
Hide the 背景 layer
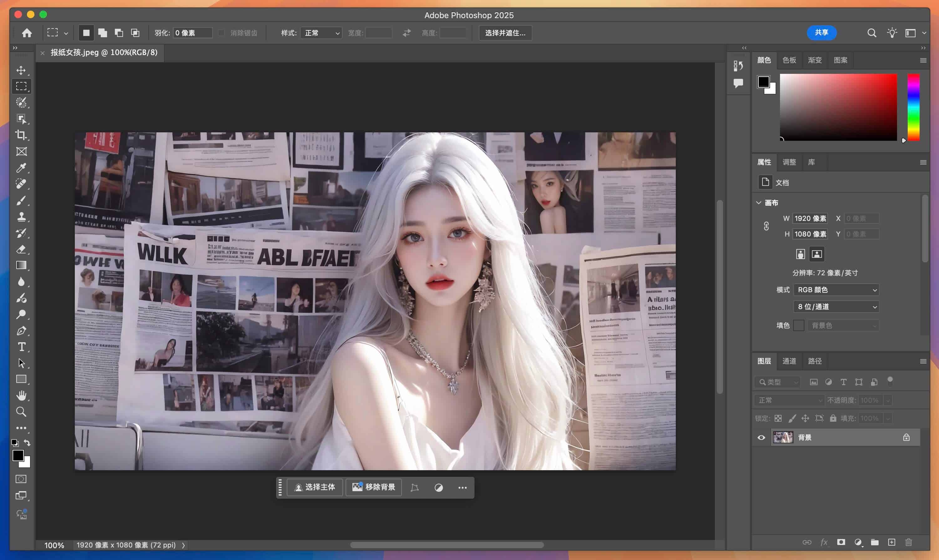[761, 437]
